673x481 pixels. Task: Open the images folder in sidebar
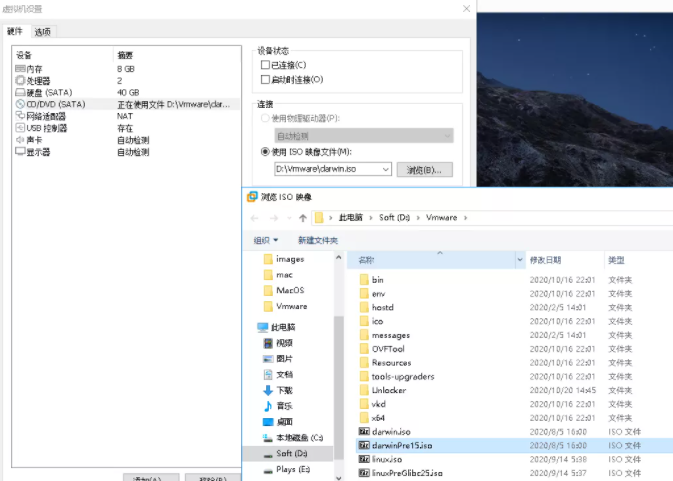coord(284,259)
